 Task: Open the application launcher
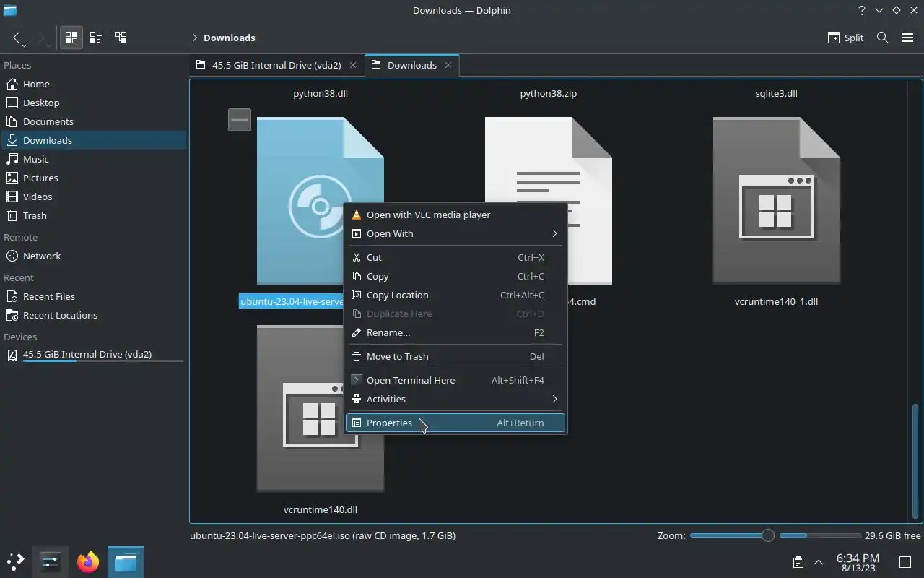click(x=16, y=561)
